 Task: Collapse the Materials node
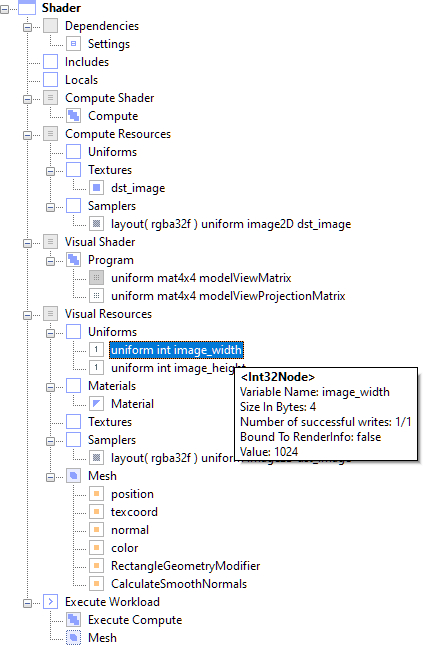coord(50,387)
